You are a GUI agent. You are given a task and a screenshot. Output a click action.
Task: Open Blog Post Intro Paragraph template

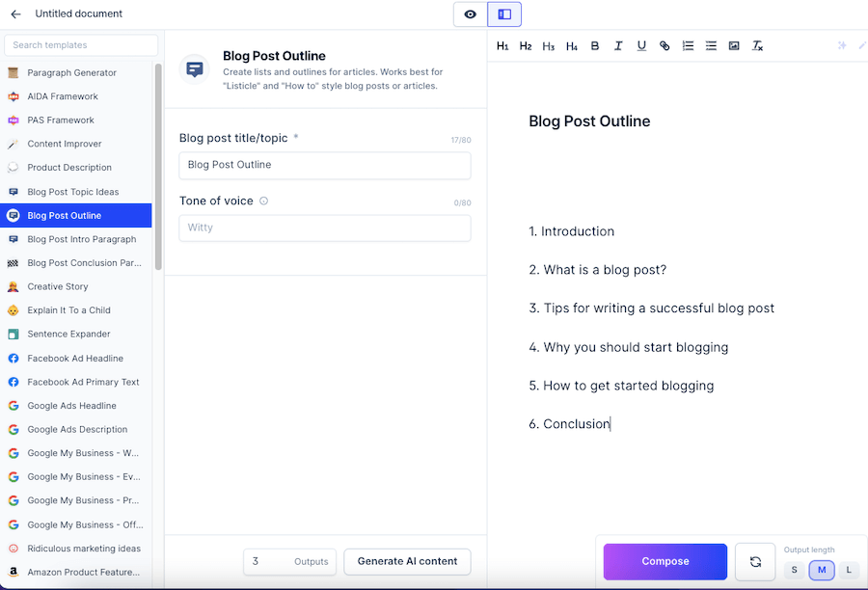click(76, 239)
